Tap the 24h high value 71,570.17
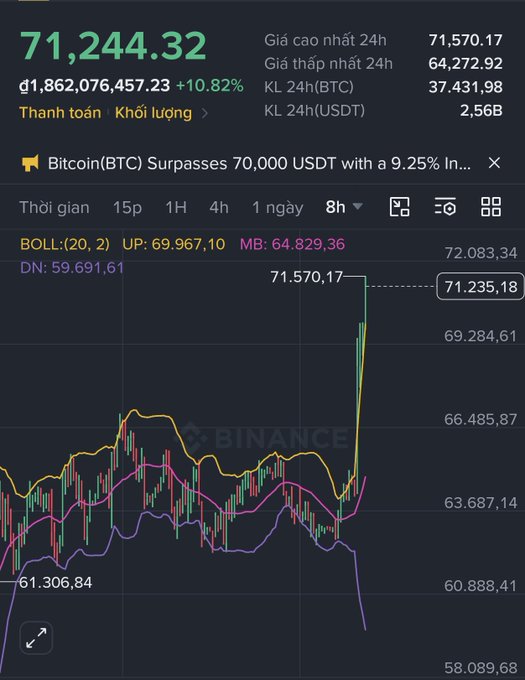 (466, 40)
